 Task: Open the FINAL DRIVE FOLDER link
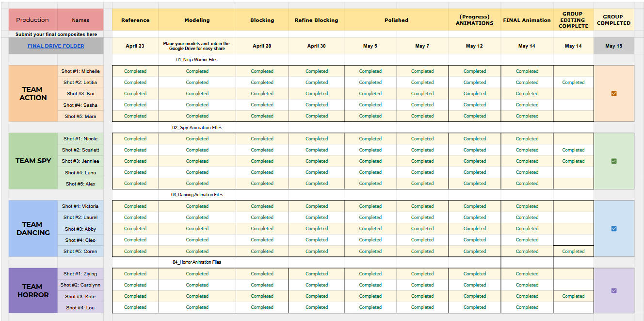56,46
